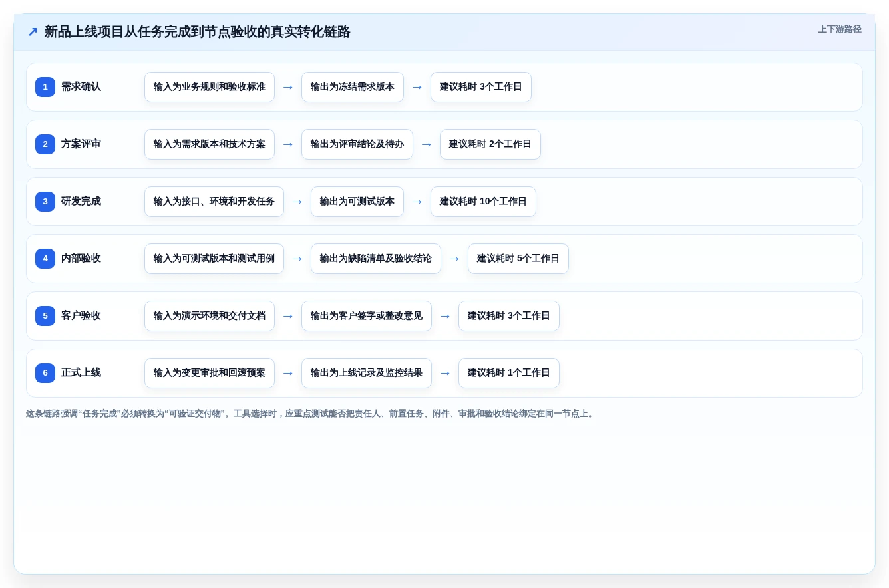The width and height of the screenshot is (889, 588).
Task: Click 建议耗时 3个工作日 in the 客户验收 row
Action: (509, 316)
